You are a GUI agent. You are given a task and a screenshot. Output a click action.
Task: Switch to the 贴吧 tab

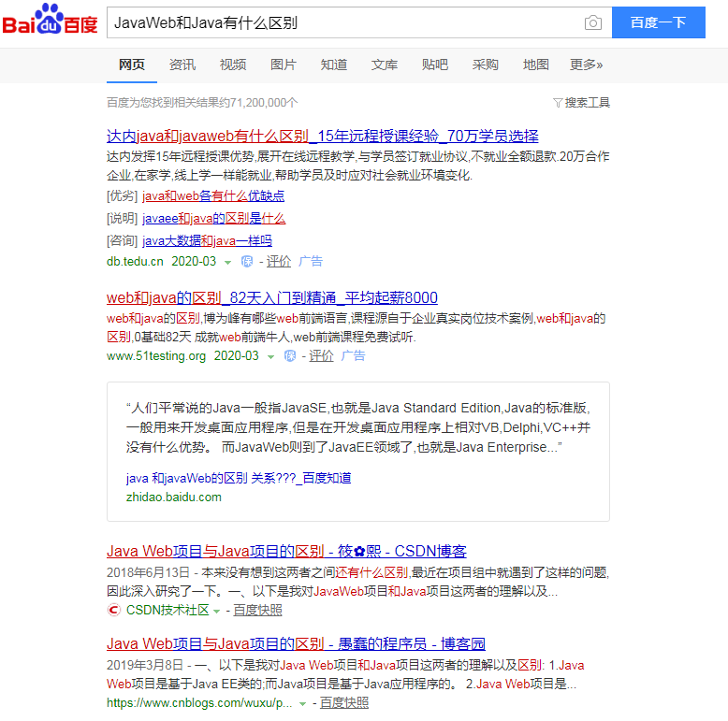tap(435, 65)
